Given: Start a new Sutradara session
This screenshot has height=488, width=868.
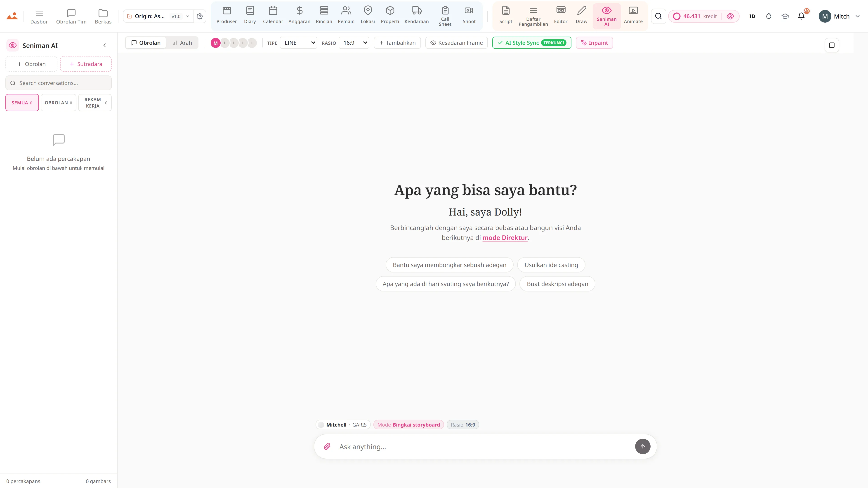Looking at the screenshot, I should (x=86, y=64).
